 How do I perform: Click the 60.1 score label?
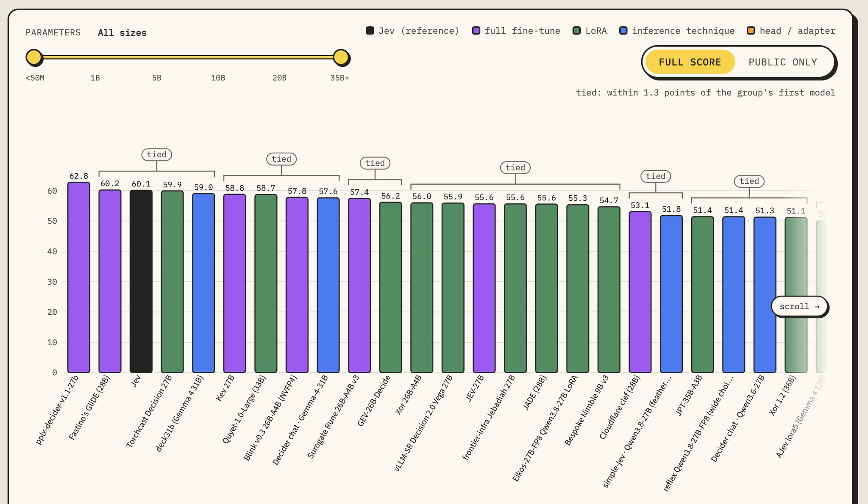point(141,184)
